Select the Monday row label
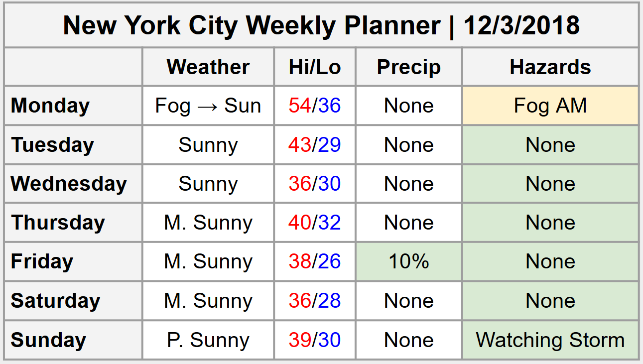 pyautogui.click(x=50, y=106)
